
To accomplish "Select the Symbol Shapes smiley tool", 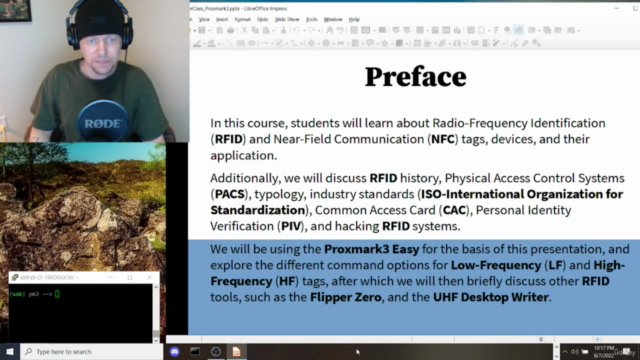I will (x=326, y=43).
